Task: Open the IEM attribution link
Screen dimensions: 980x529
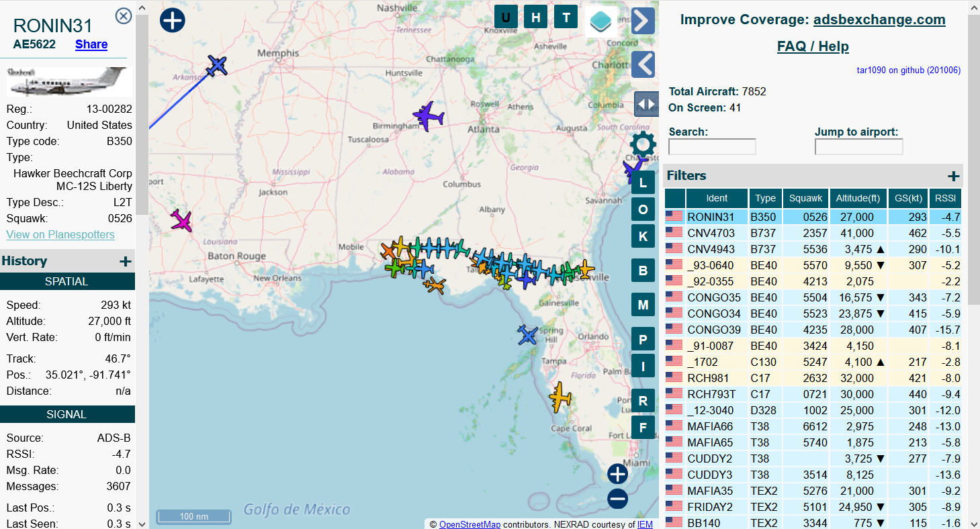Action: pos(645,524)
